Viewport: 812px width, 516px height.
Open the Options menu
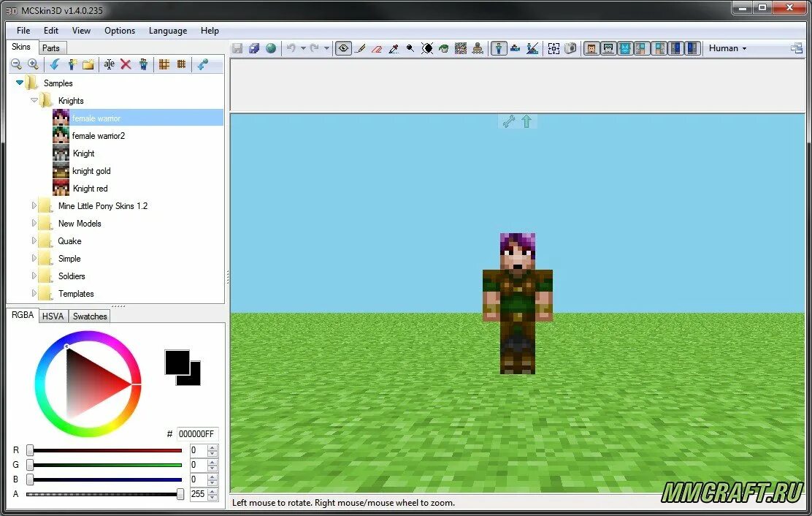[x=120, y=31]
